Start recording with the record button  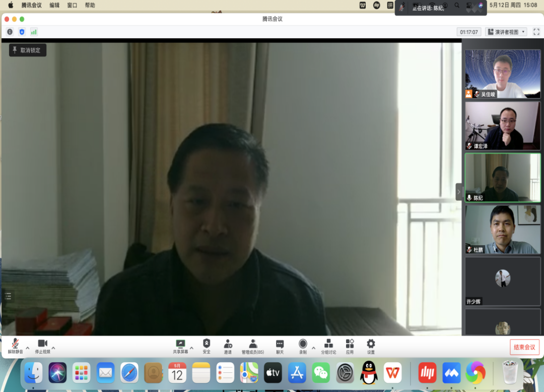[303, 344]
